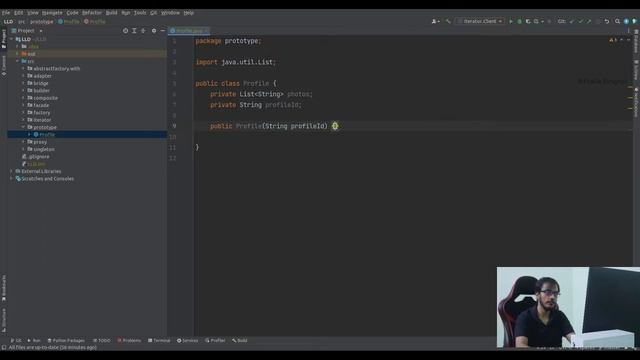This screenshot has height=360, width=640.
Task: Open Python Packages tool window
Action: coord(66,340)
